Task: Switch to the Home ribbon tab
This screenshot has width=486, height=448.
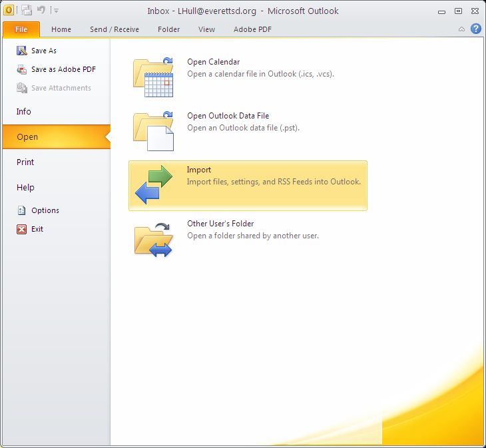Action: (61, 29)
